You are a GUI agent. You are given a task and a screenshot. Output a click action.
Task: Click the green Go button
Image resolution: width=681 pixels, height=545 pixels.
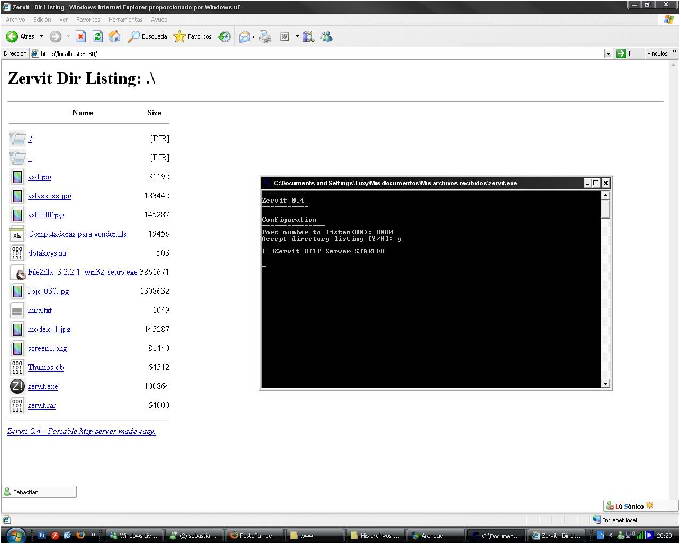(621, 53)
